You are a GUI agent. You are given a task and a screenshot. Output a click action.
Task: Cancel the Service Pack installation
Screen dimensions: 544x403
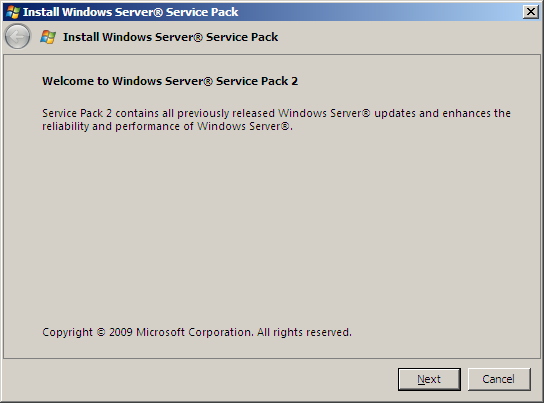499,379
